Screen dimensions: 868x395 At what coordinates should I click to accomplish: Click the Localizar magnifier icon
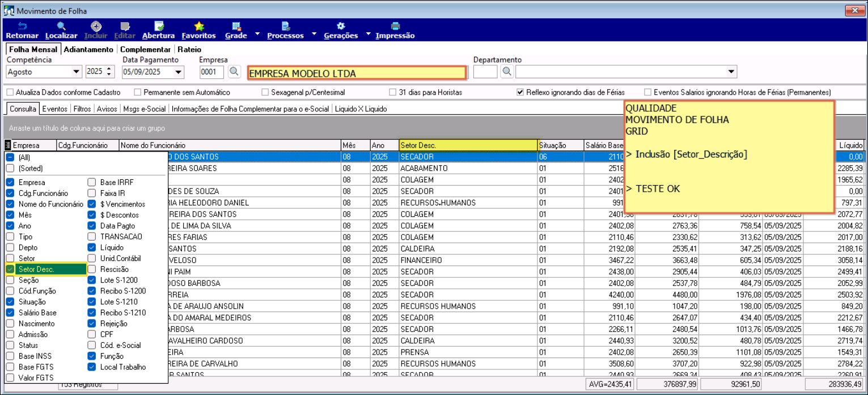pos(61,26)
